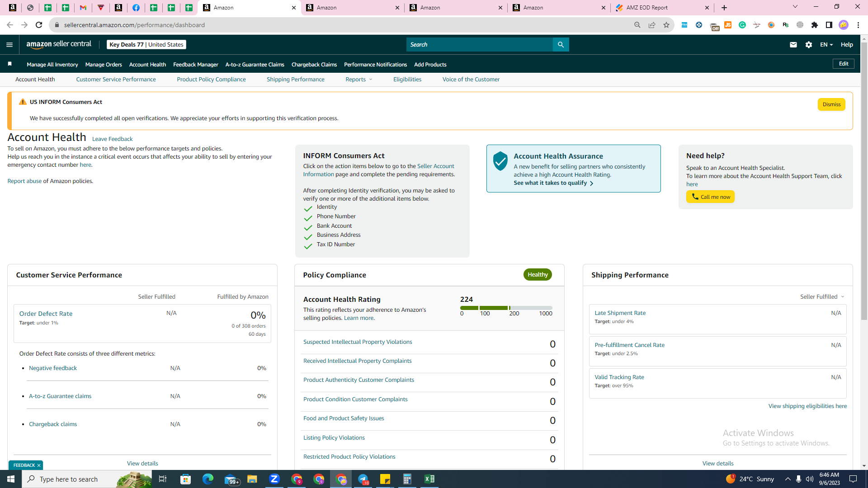868x488 pixels.
Task: Open the Seller Fulfilled dropdown in Shipping Performance
Action: (x=822, y=297)
